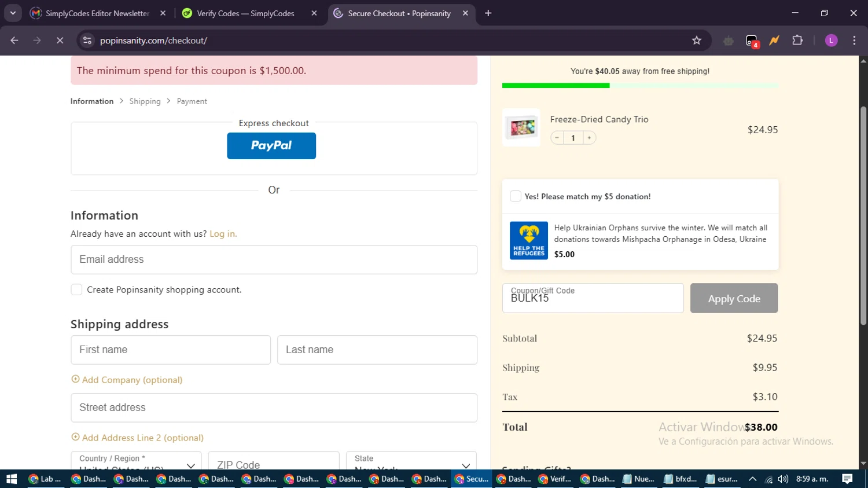Open the extension with red 4 badge
Viewport: 868px width, 488px height.
(x=752, y=41)
